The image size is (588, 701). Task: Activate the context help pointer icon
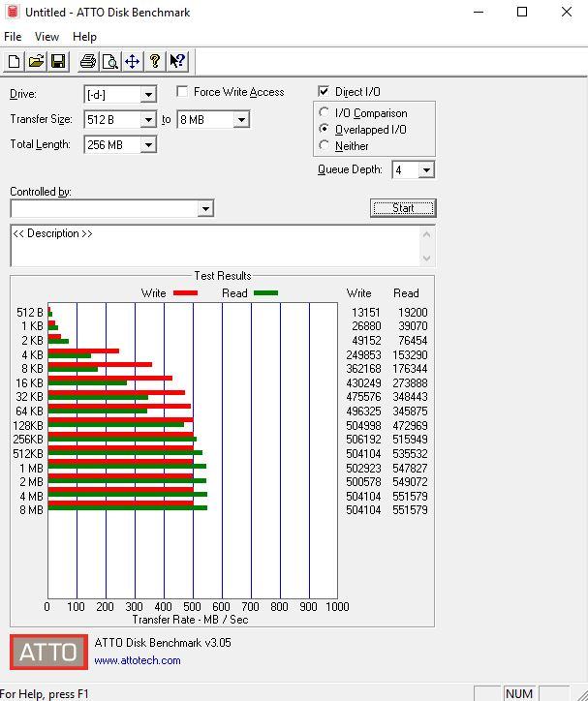coord(177,61)
